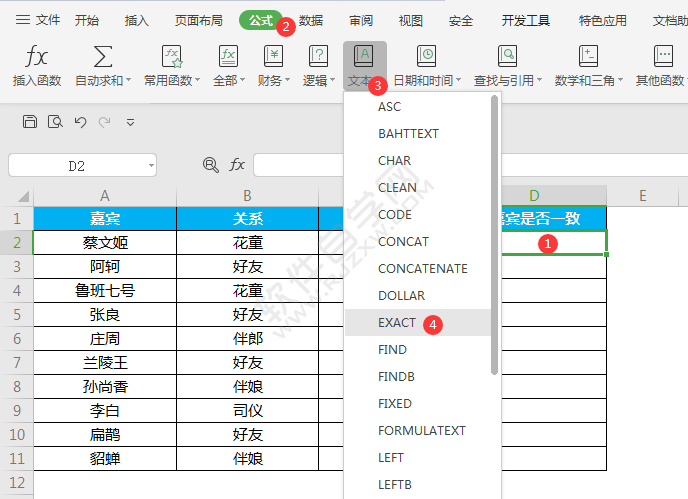Open the Lookup and Reference (查找与引用) icon
Screen dimensions: 688x499
(x=507, y=56)
